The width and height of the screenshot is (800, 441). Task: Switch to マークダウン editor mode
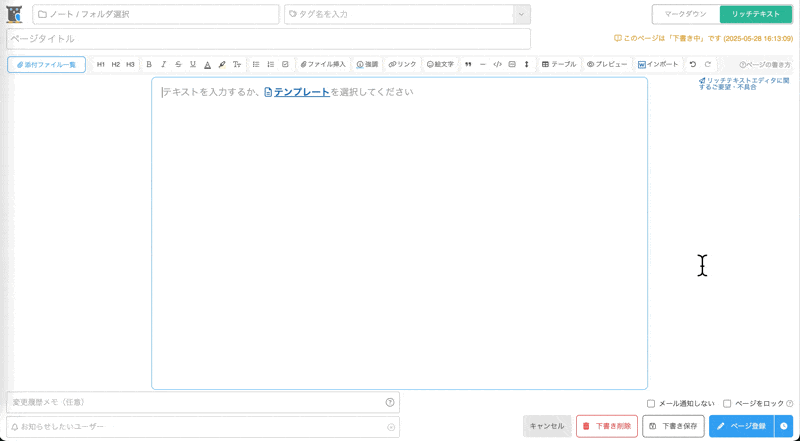pyautogui.click(x=686, y=14)
